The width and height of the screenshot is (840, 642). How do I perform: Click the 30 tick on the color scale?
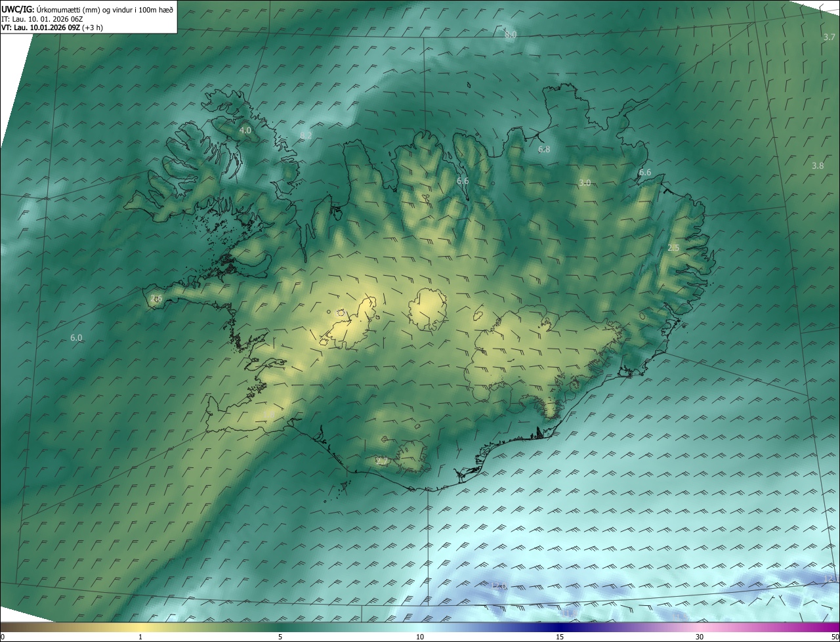[x=700, y=637]
